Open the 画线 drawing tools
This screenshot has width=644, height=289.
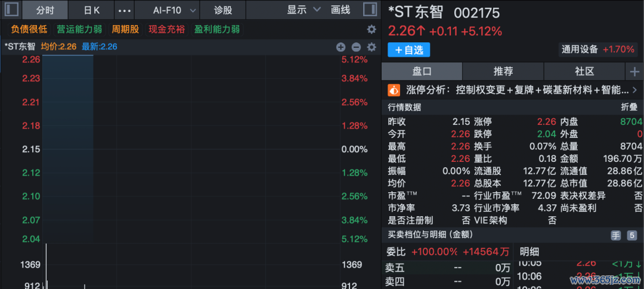(340, 10)
